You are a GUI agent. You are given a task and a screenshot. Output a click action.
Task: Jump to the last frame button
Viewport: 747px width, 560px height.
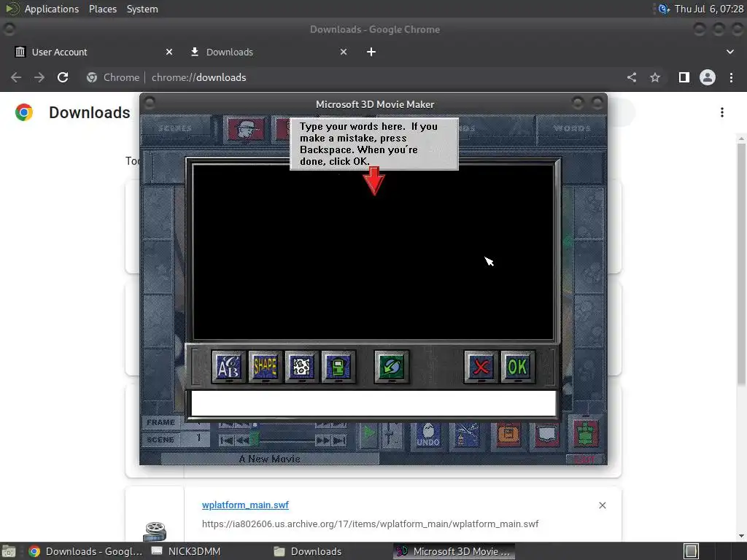pyautogui.click(x=340, y=440)
